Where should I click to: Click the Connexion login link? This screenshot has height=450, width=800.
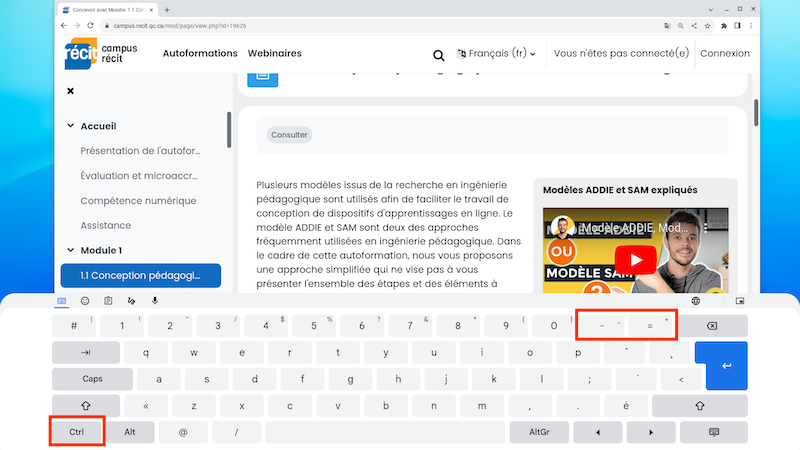pos(724,53)
